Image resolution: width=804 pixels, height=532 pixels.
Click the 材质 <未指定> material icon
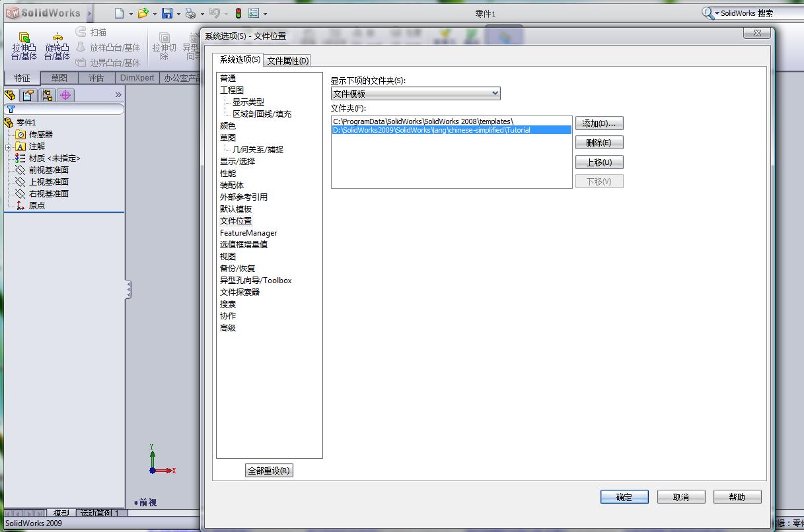pos(20,158)
